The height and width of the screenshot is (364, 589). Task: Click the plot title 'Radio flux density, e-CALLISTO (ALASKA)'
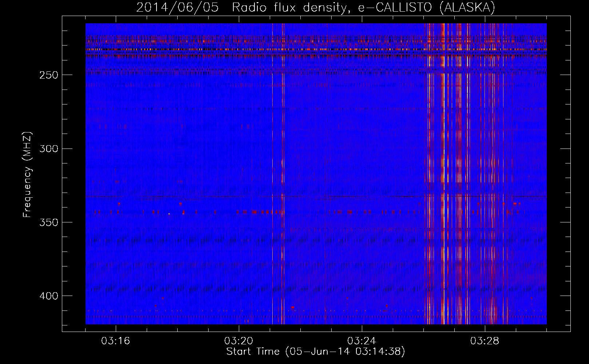[x=363, y=8]
